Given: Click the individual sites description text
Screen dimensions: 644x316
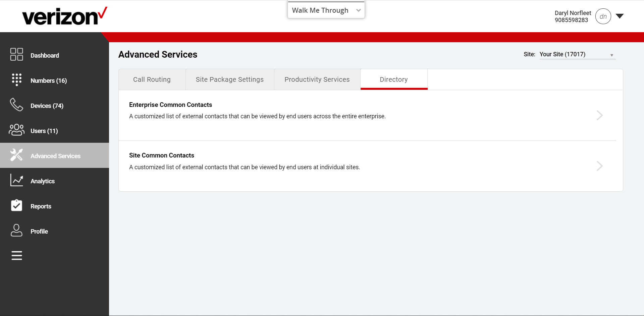Looking at the screenshot, I should (245, 167).
